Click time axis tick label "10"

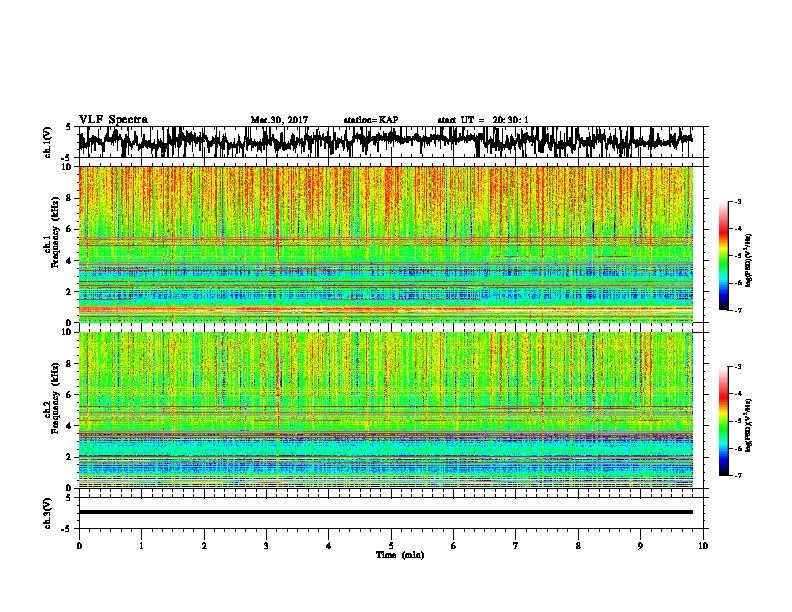pos(703,546)
